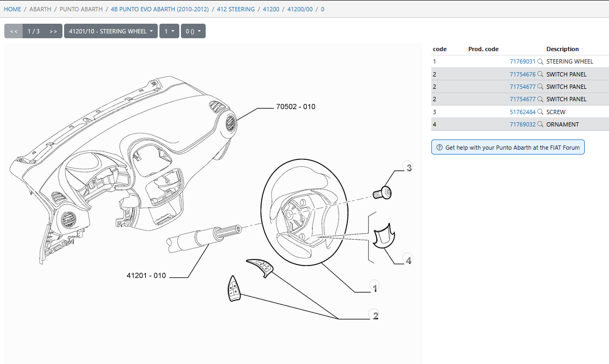The image size is (609, 364).
Task: Open product code 71769032 link
Action: coord(522,124)
